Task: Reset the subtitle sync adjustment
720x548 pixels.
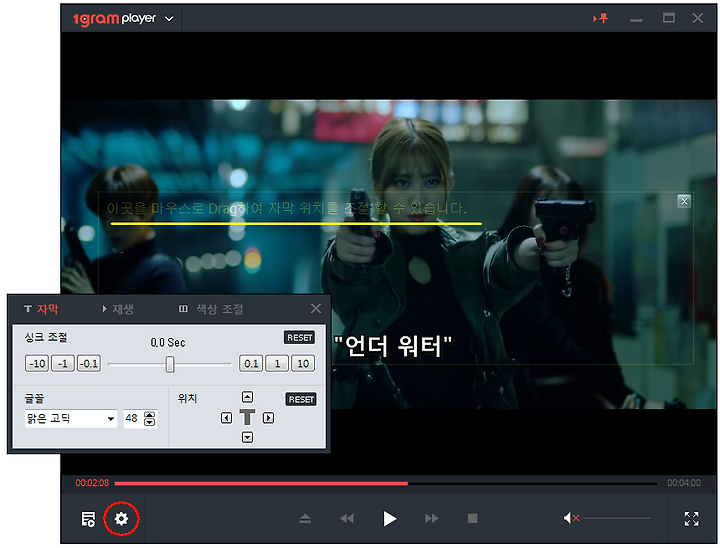Action: pyautogui.click(x=299, y=338)
